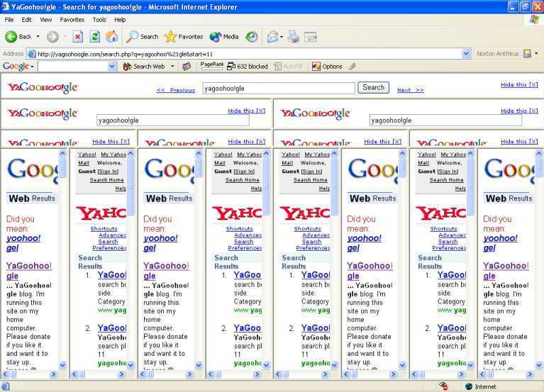The height and width of the screenshot is (392, 544).
Task: Click the top yagoohoo!gle search field
Action: [x=279, y=89]
